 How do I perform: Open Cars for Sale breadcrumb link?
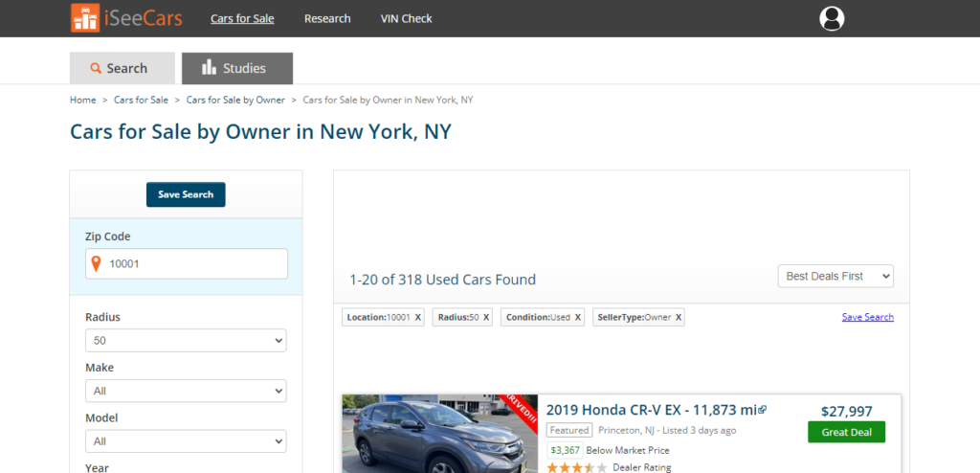(142, 101)
